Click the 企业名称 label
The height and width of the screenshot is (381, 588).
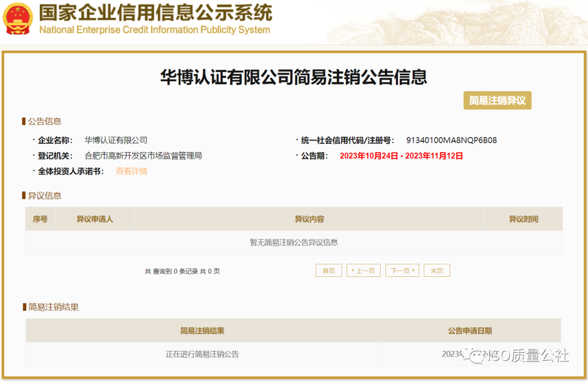click(x=55, y=141)
